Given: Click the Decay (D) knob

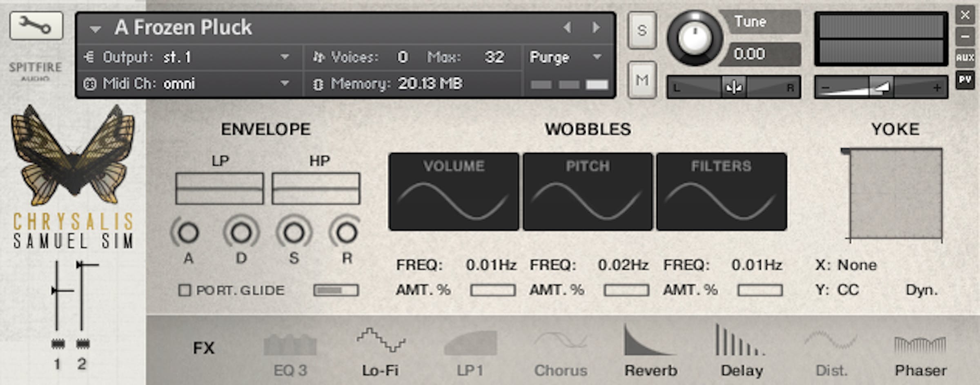Looking at the screenshot, I should 241,233.
